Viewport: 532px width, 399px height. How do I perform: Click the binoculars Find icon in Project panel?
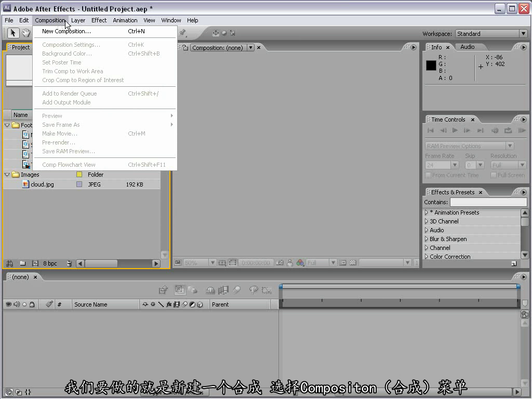coord(9,263)
